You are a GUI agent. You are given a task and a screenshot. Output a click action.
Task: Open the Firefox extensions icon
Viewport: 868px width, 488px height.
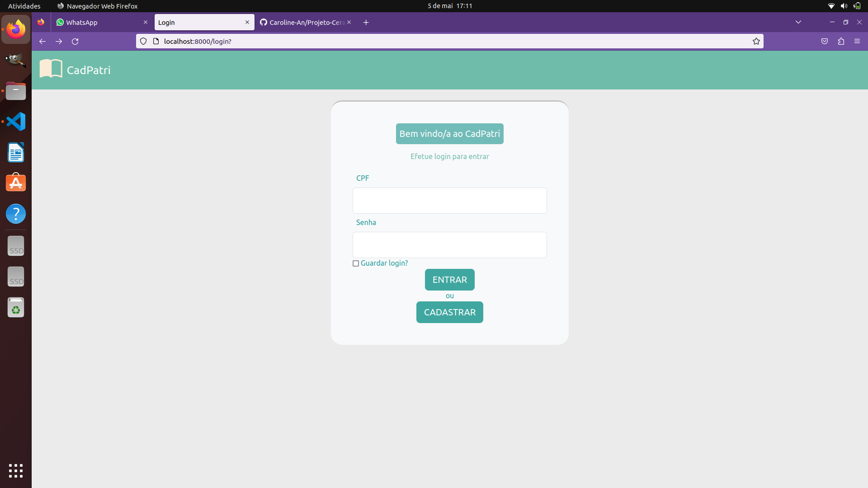pyautogui.click(x=841, y=41)
